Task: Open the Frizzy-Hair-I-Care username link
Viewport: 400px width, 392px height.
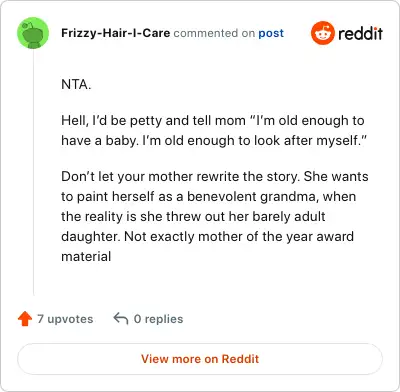Action: pyautogui.click(x=116, y=33)
